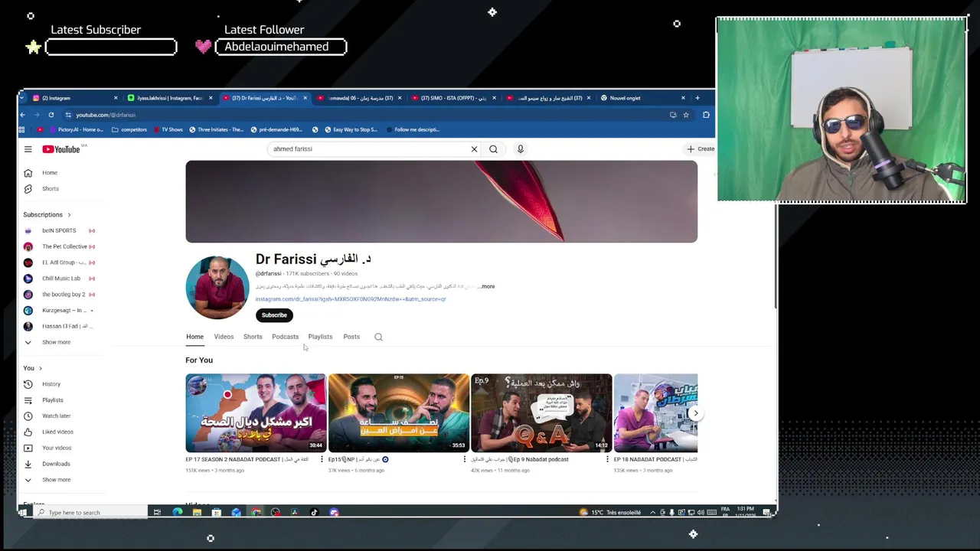Open the channel's Instagram link
The width and height of the screenshot is (980, 551).
(351, 299)
